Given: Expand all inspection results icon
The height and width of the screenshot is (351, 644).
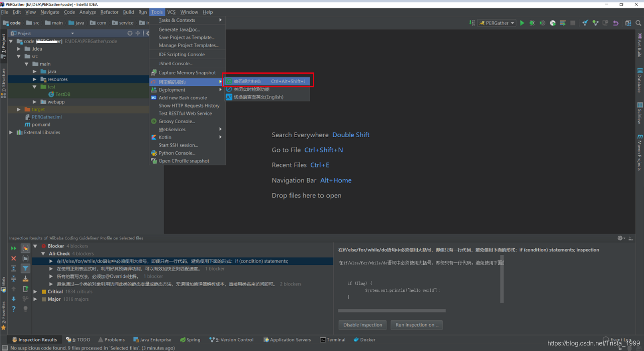Looking at the screenshot, I should (13, 268).
